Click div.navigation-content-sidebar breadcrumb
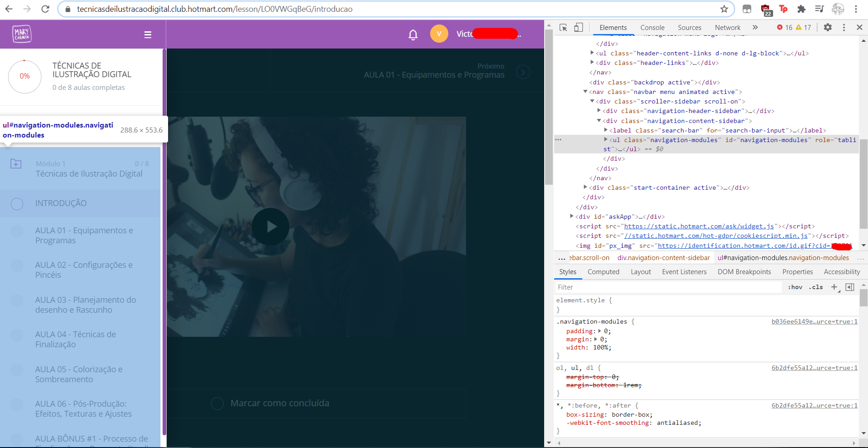 pos(663,258)
